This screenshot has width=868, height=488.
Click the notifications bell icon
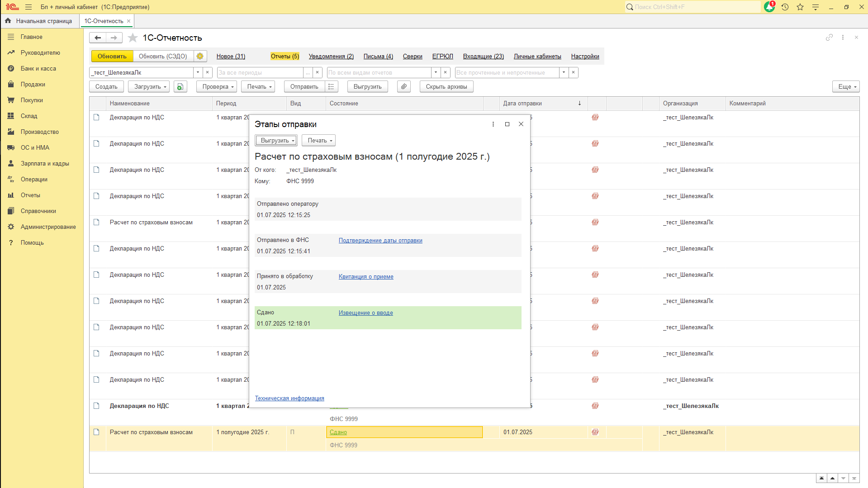pos(769,7)
